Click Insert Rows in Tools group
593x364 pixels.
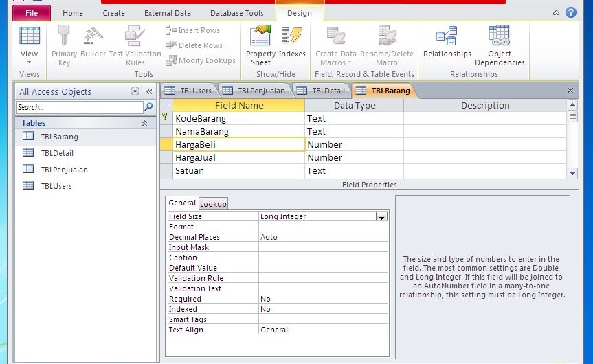click(x=192, y=30)
